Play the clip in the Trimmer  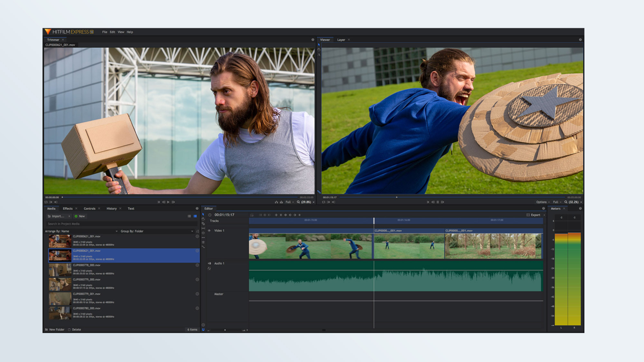[x=168, y=202]
